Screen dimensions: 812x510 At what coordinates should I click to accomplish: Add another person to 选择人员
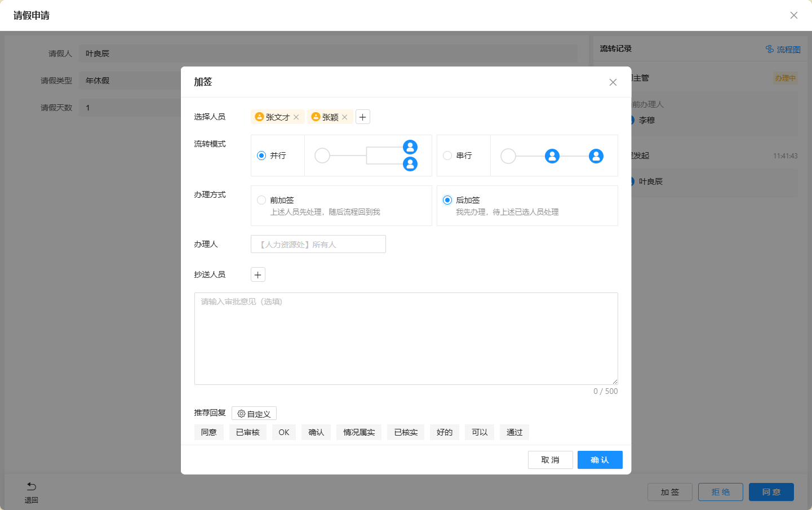point(363,117)
